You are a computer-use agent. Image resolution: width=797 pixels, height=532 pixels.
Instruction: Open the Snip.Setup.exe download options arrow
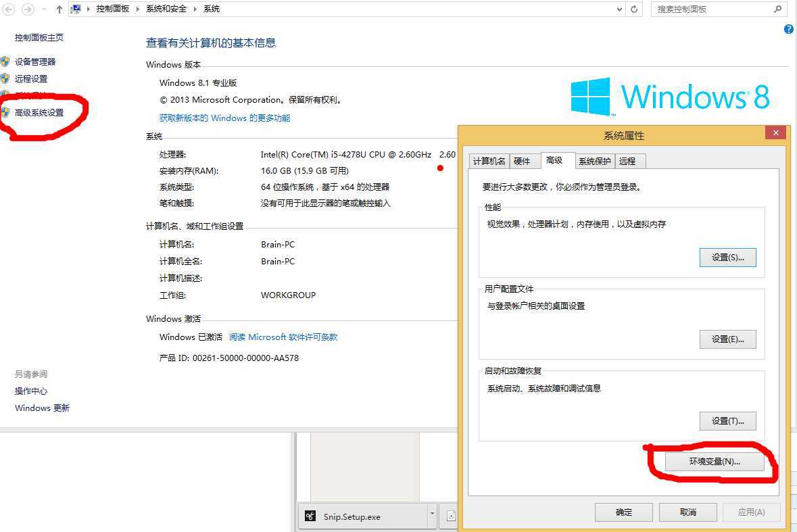pos(432,513)
